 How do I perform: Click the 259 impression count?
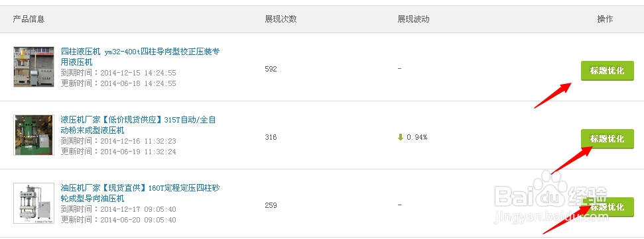[x=271, y=205]
